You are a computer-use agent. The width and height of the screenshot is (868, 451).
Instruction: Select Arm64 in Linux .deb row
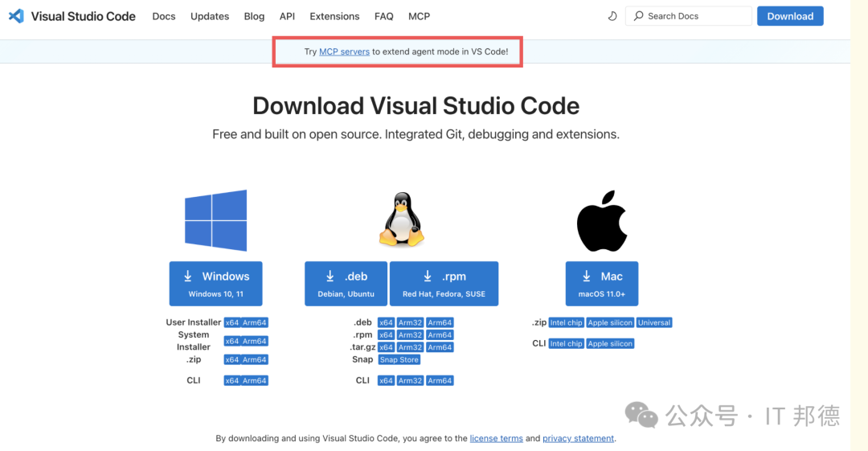point(440,322)
